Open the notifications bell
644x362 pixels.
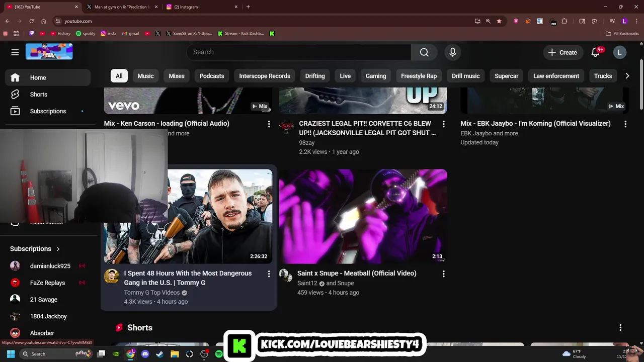(x=596, y=52)
